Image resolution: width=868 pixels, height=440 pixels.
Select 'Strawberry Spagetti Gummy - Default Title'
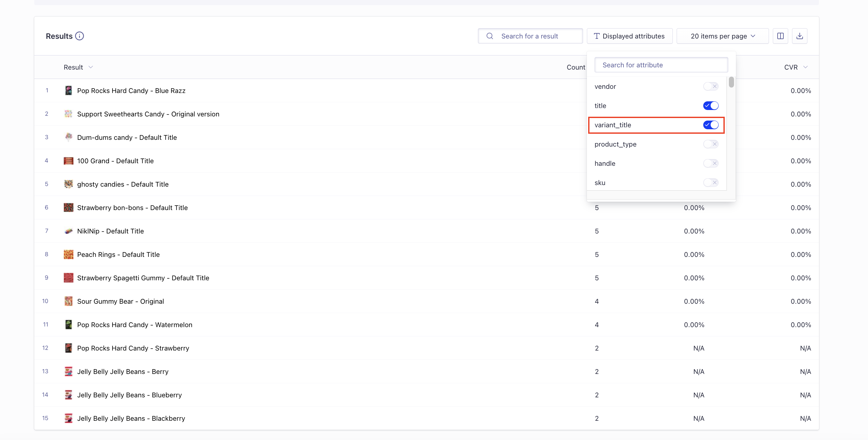click(143, 278)
